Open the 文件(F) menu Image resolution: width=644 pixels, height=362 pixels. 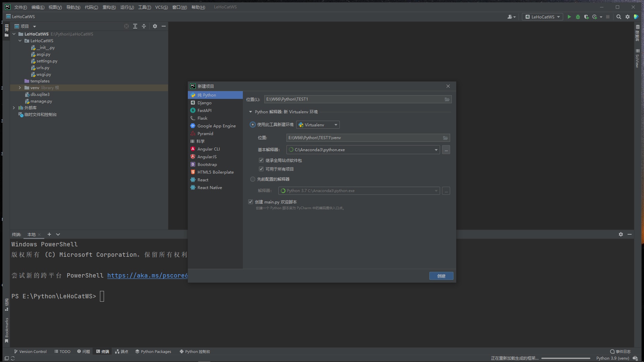point(20,7)
